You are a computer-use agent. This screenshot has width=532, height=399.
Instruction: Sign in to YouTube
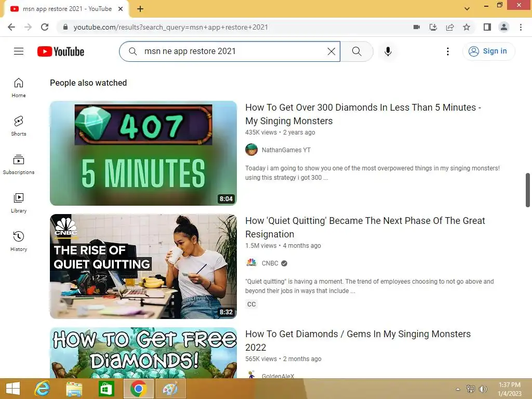click(x=488, y=51)
